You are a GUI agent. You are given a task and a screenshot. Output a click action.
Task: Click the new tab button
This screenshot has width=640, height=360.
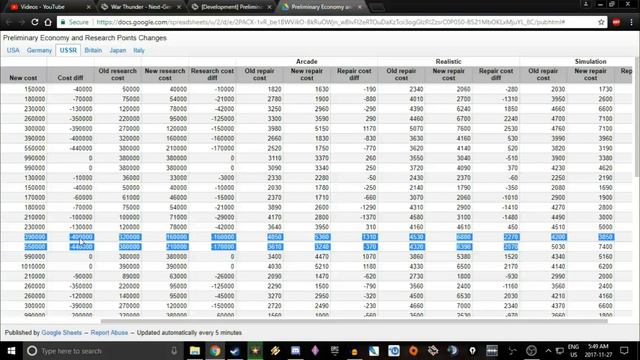pyautogui.click(x=378, y=7)
